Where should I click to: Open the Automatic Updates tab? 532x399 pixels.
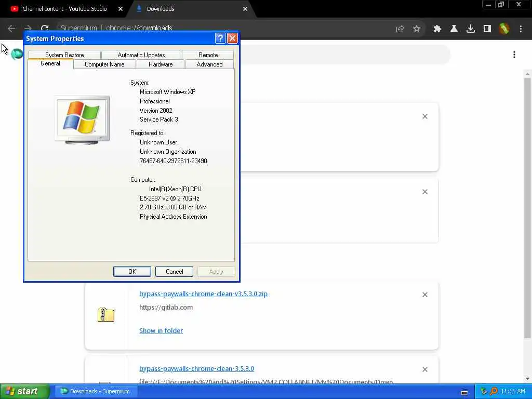(141, 55)
